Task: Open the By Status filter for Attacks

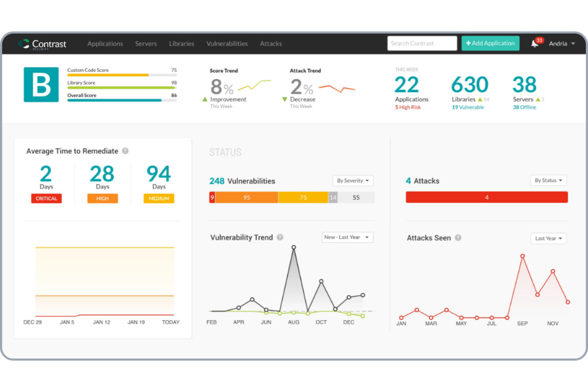Action: pyautogui.click(x=548, y=180)
